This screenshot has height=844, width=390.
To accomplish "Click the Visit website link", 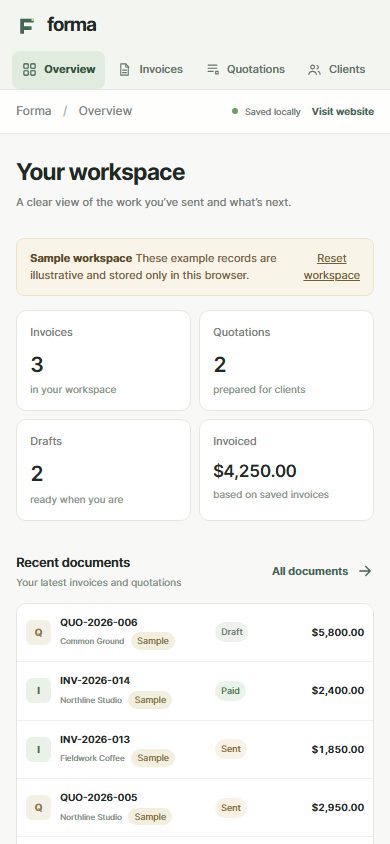I will click(343, 111).
